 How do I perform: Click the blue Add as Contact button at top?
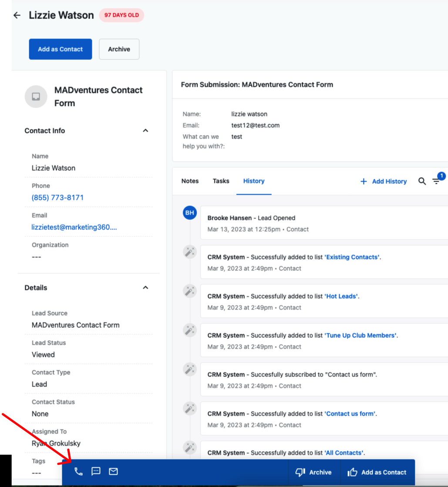[61, 49]
